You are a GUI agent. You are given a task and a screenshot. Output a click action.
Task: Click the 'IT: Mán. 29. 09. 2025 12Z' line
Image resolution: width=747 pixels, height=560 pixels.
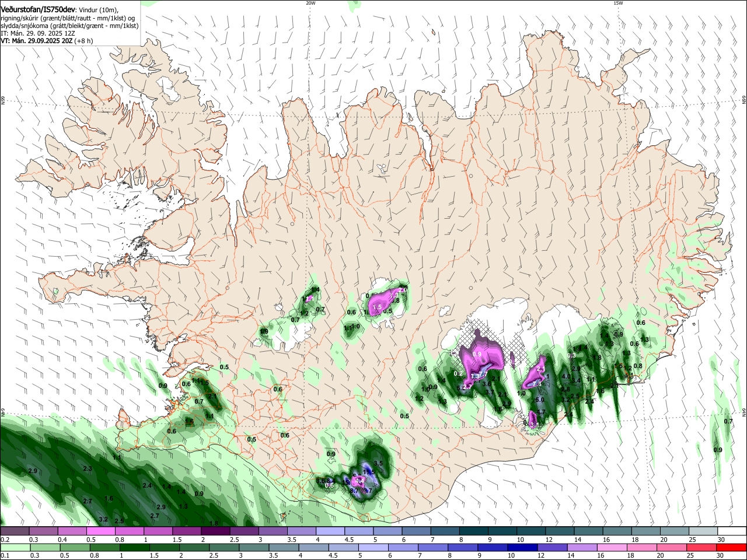tap(37, 33)
